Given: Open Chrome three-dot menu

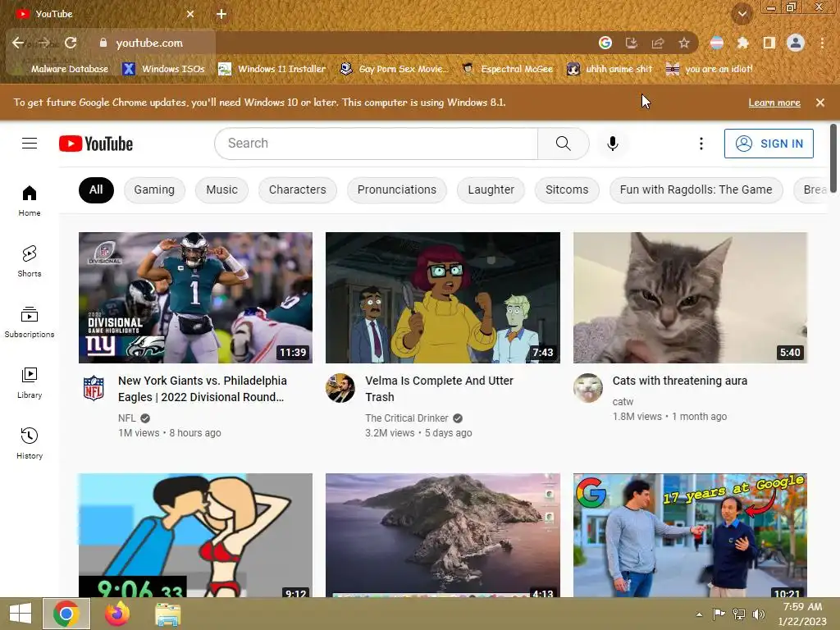Looking at the screenshot, I should 822,43.
